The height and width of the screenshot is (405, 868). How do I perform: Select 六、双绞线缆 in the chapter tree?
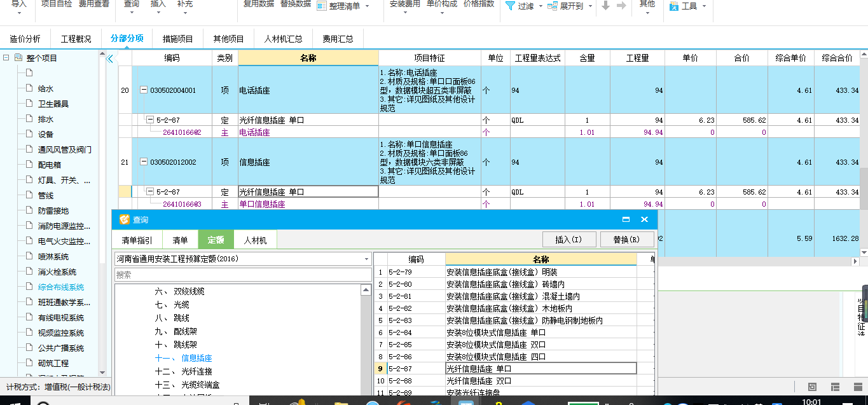pyautogui.click(x=180, y=291)
